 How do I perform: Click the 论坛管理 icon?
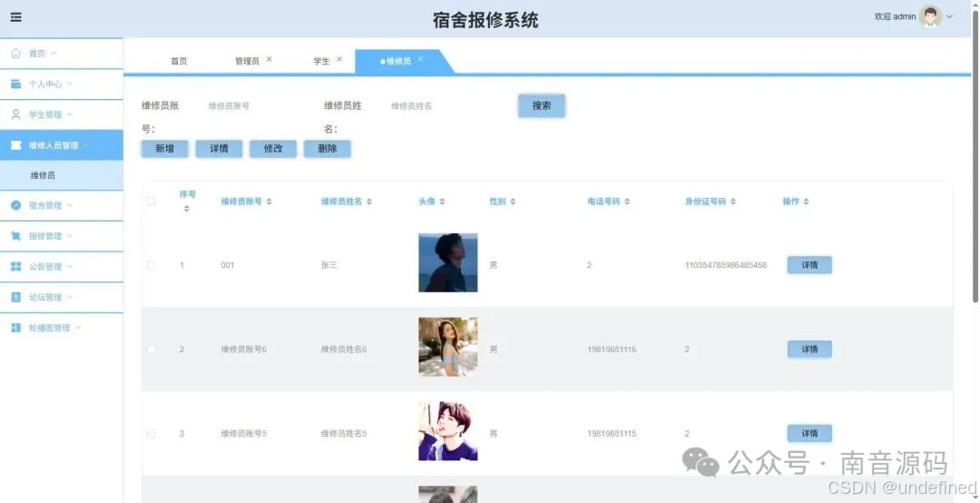pos(16,297)
